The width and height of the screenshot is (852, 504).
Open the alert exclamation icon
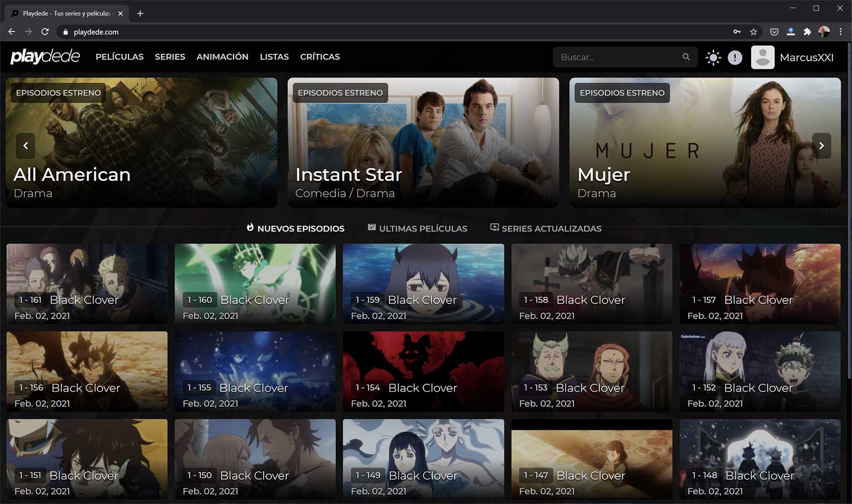pyautogui.click(x=735, y=57)
